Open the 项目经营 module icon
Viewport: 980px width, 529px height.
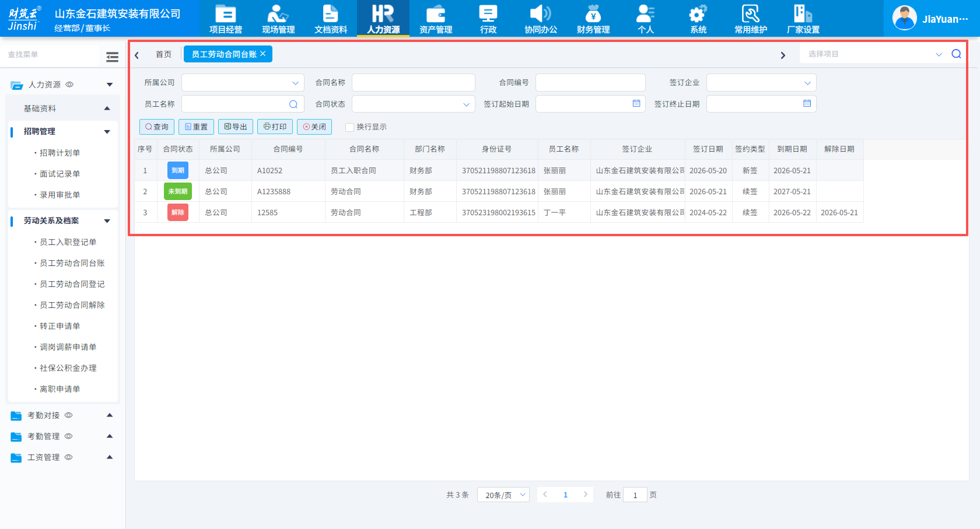coord(225,13)
